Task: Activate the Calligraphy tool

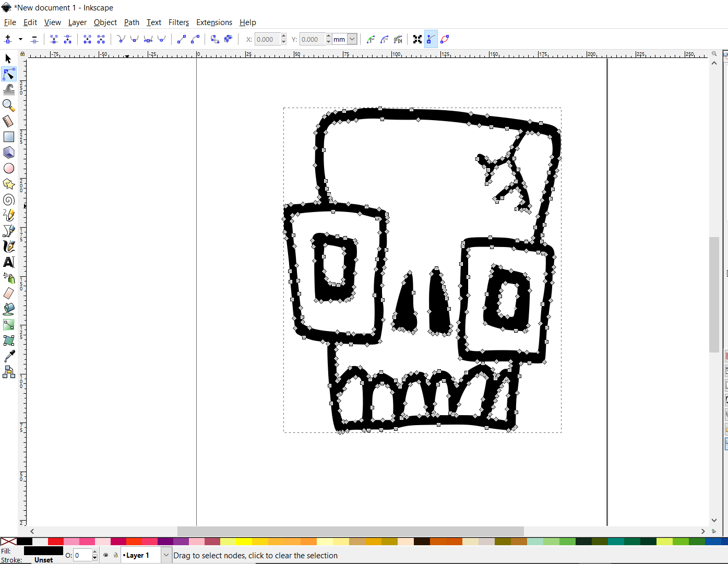Action: (x=8, y=246)
